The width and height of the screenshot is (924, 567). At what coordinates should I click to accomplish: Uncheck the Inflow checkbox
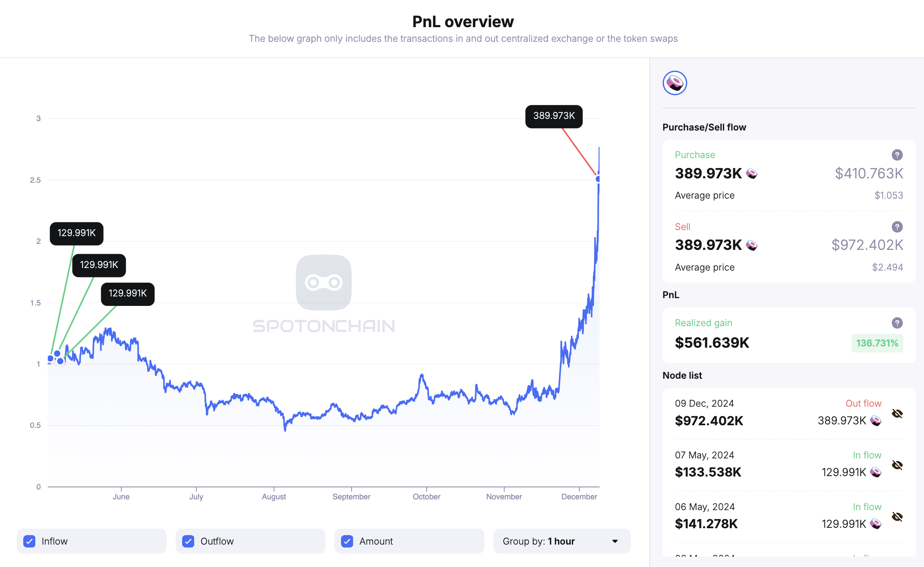click(x=30, y=541)
